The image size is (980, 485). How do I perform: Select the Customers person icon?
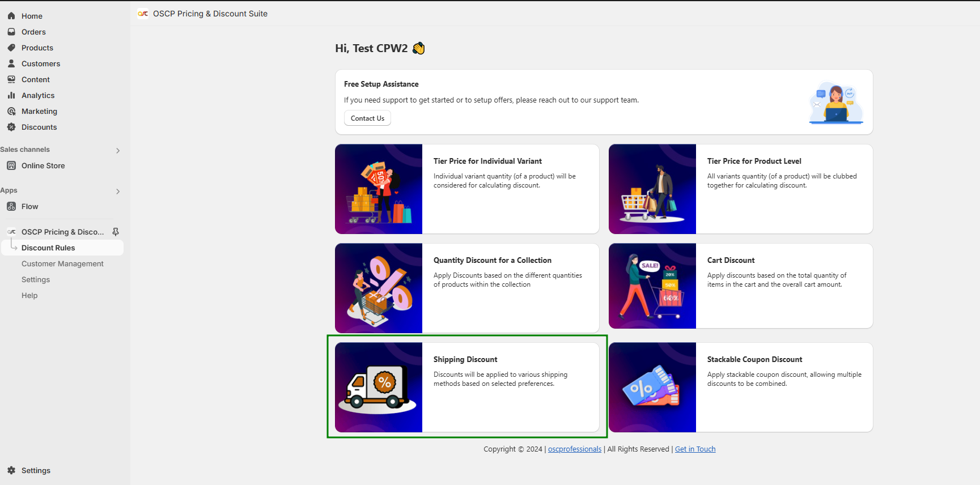tap(11, 63)
